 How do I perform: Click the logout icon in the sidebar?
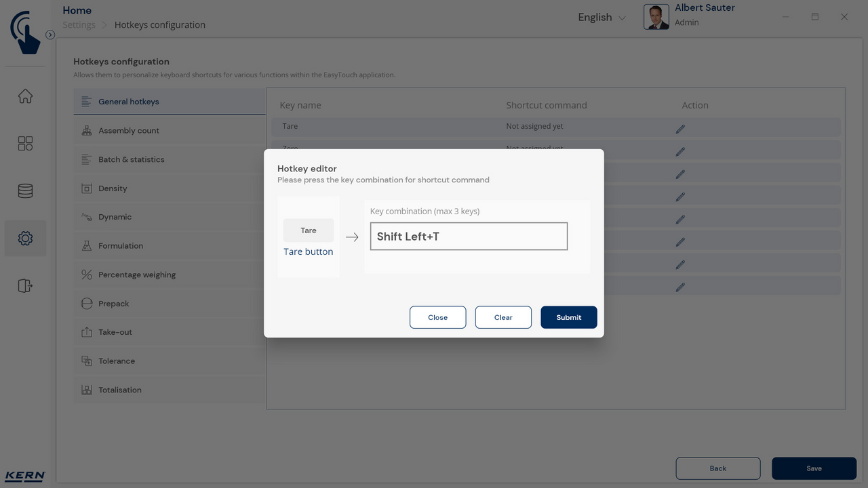tap(25, 285)
